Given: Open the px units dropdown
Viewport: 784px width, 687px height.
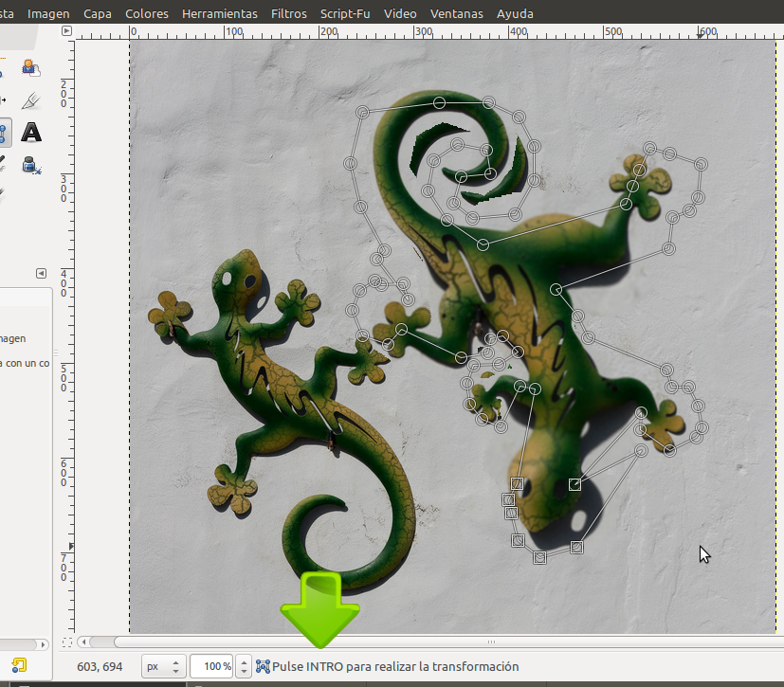Looking at the screenshot, I should click(x=161, y=666).
